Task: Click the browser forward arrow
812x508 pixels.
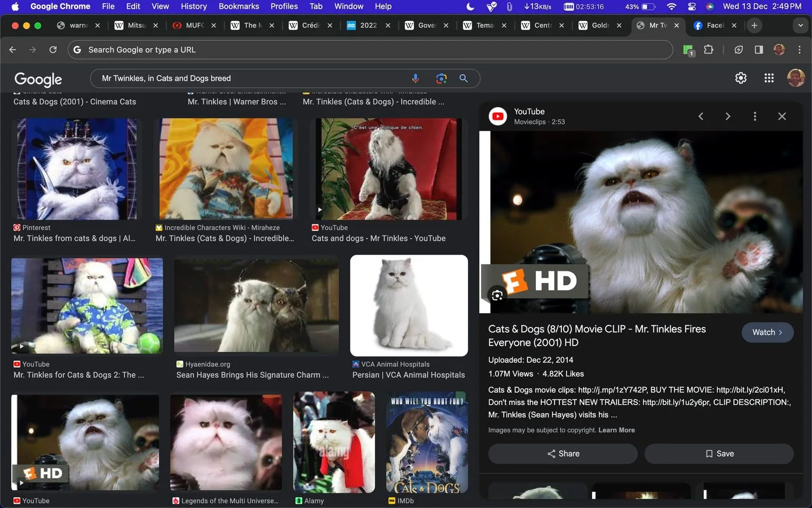Action: coord(33,50)
